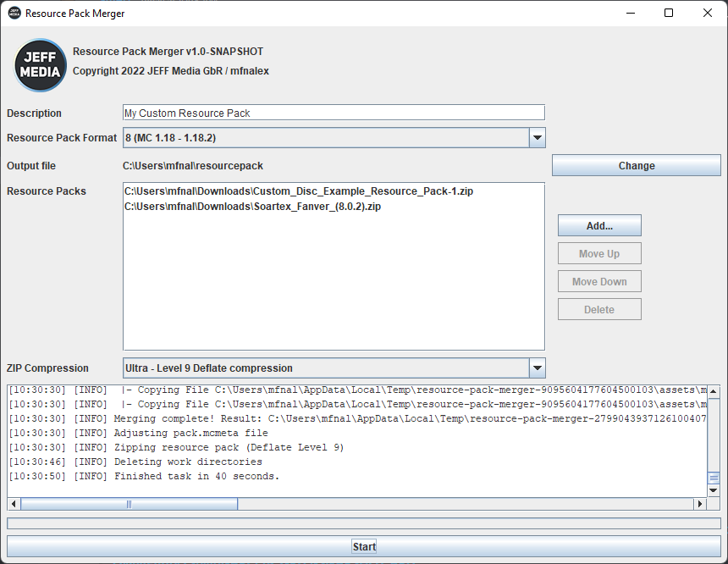728x564 pixels.
Task: Click the log scroll-down arrow
Action: pos(714,490)
